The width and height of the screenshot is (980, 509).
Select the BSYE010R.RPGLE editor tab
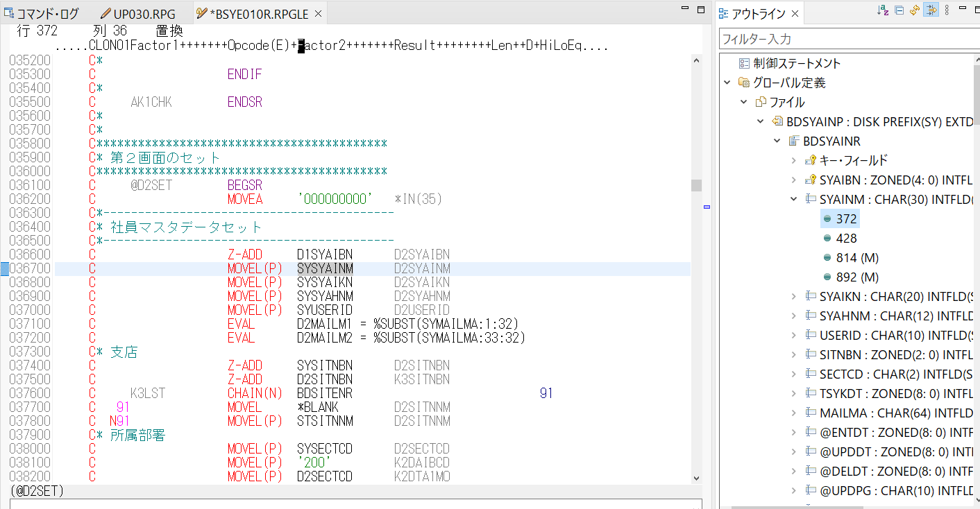click(258, 13)
